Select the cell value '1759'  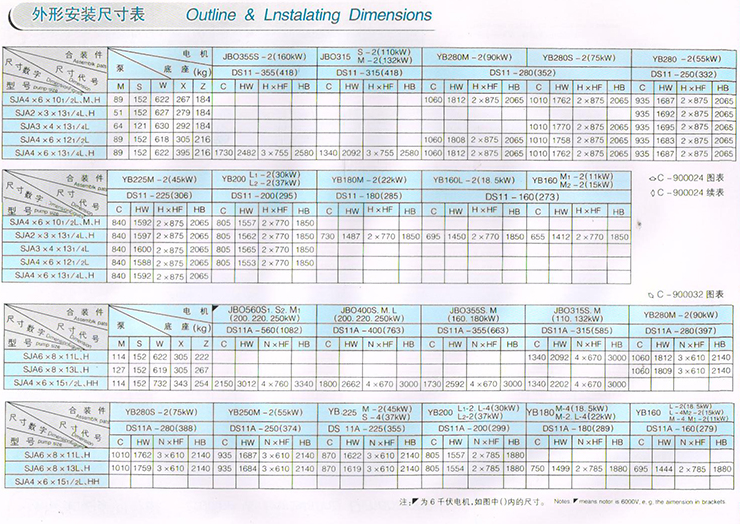coord(143,468)
